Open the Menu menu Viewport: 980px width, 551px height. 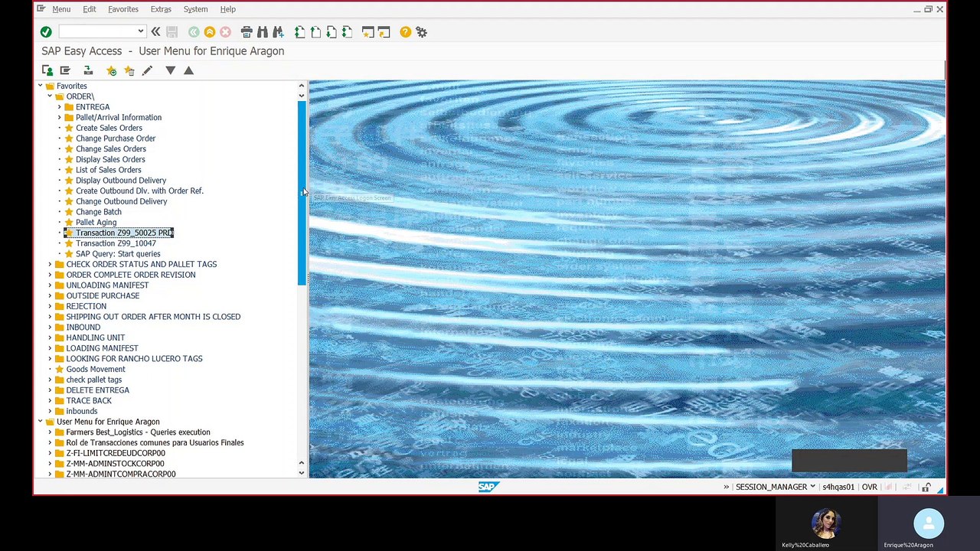click(x=61, y=9)
